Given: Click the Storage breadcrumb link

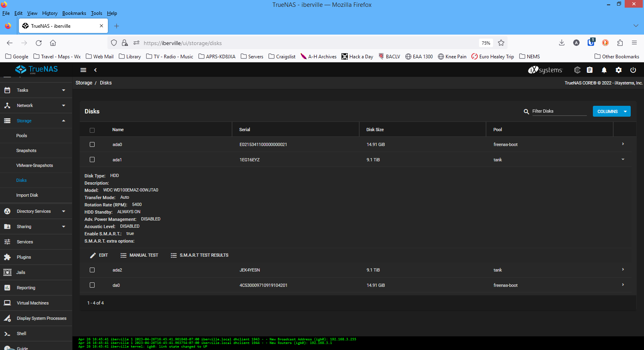Looking at the screenshot, I should coord(84,83).
